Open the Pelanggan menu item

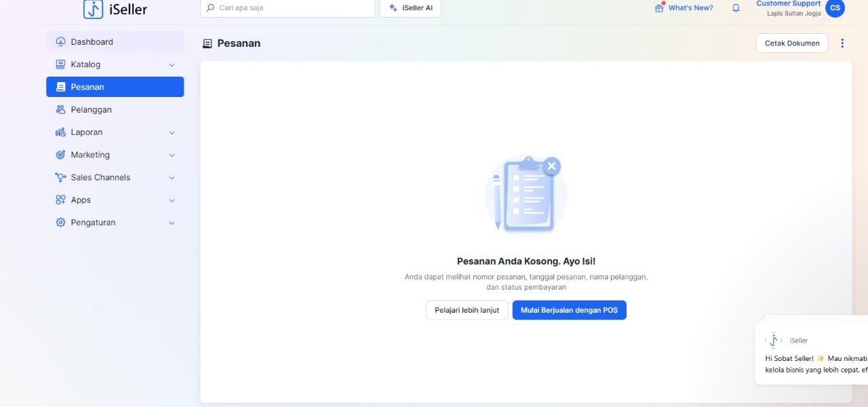pyautogui.click(x=92, y=110)
